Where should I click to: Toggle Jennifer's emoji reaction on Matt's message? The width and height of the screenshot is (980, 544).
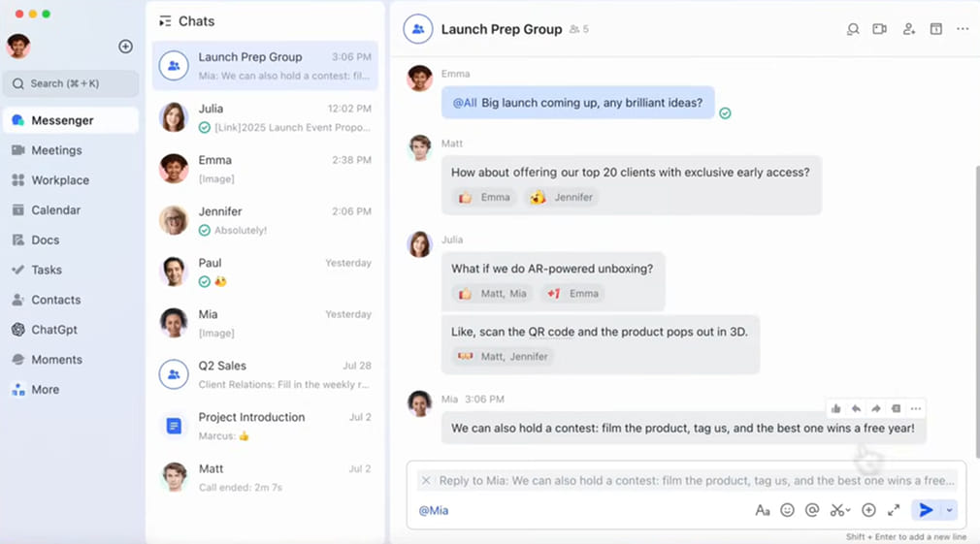[x=562, y=197]
